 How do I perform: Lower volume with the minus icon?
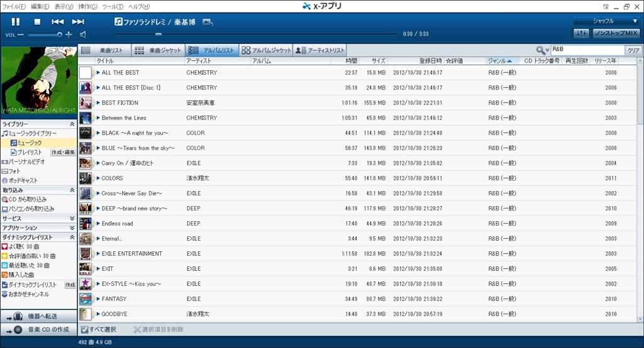21,35
